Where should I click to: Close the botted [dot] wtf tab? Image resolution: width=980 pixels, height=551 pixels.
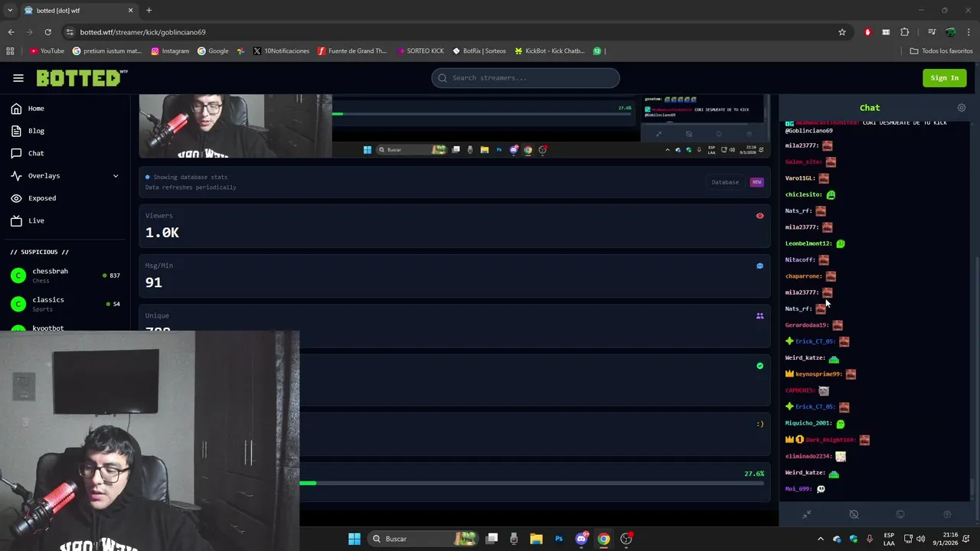pyautogui.click(x=130, y=11)
